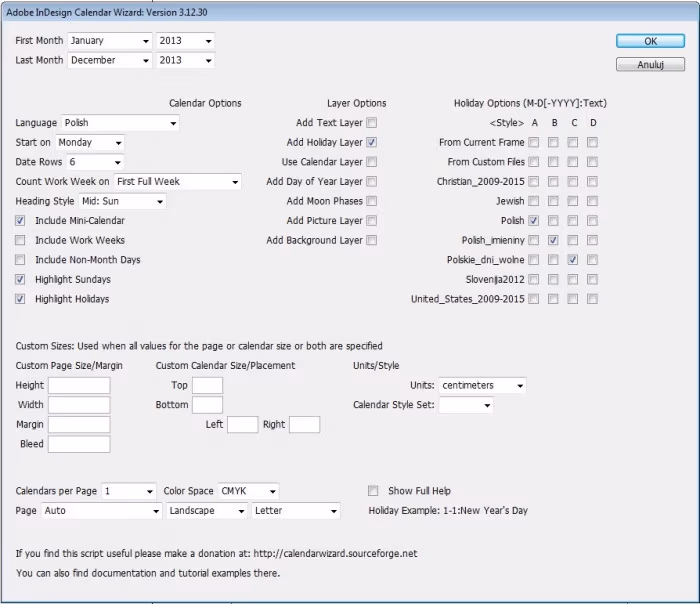This screenshot has height=604, width=700.
Task: Check Jewish holidays style A box
Action: (x=533, y=201)
